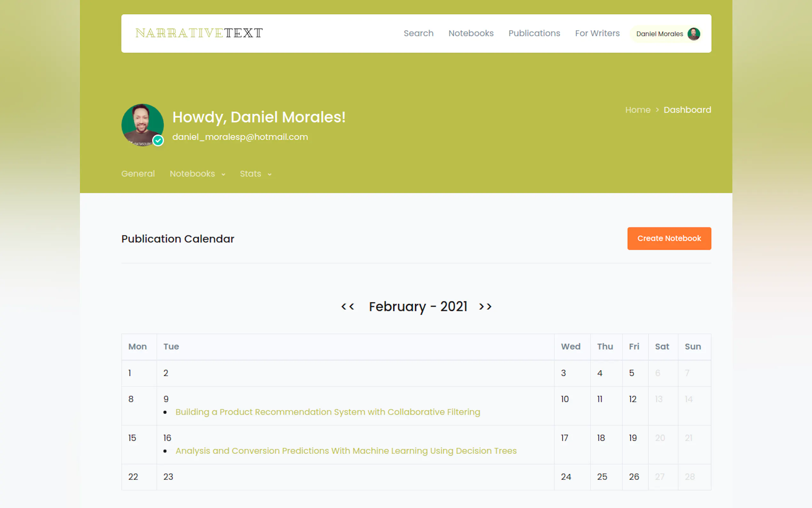Open the Daniel Morales user menu
This screenshot has height=508, width=812.
(659, 34)
